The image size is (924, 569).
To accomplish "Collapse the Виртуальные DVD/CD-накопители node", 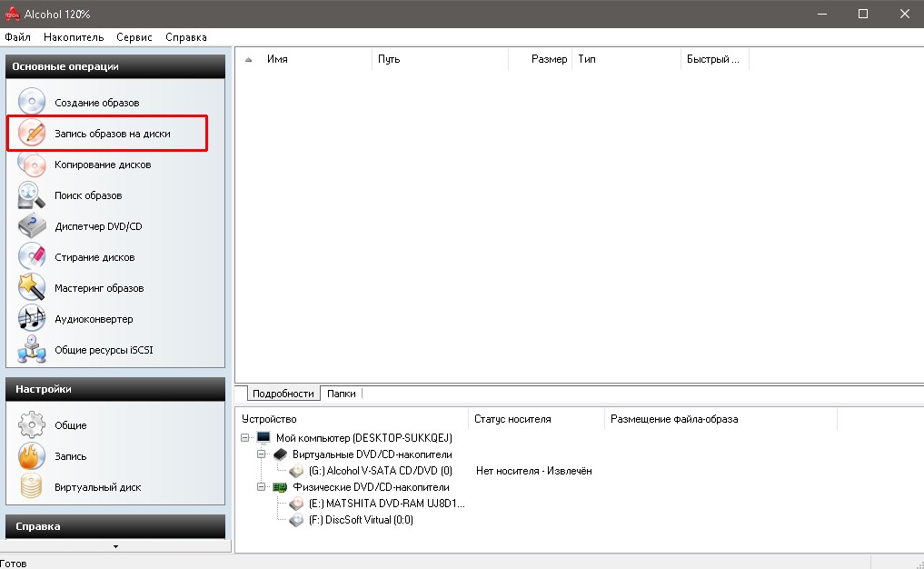I will click(x=261, y=454).
